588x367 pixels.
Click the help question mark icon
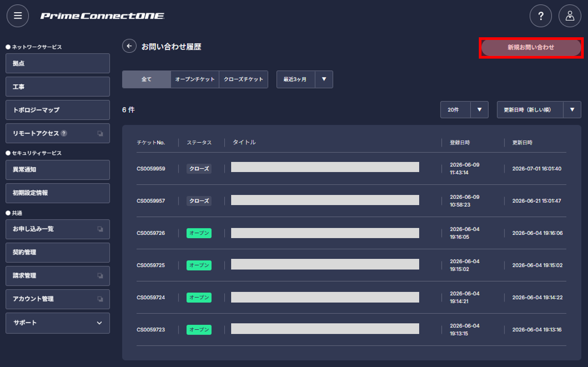[x=541, y=16]
